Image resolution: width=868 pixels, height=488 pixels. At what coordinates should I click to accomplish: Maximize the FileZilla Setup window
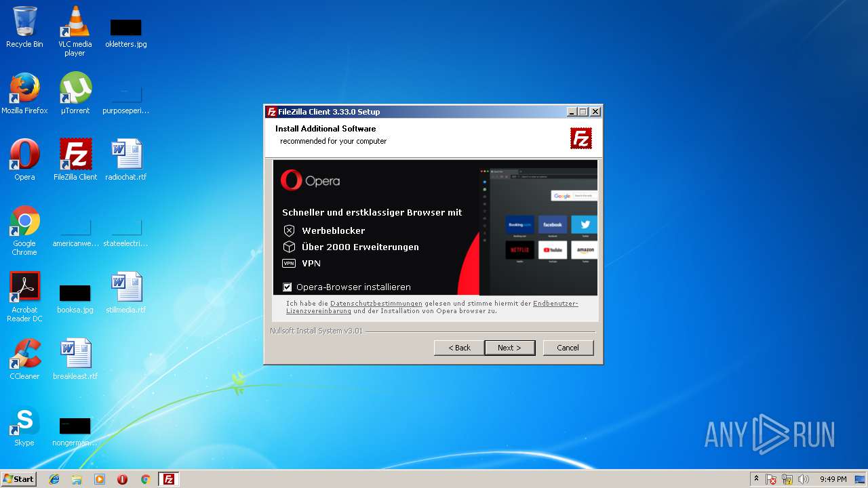583,112
